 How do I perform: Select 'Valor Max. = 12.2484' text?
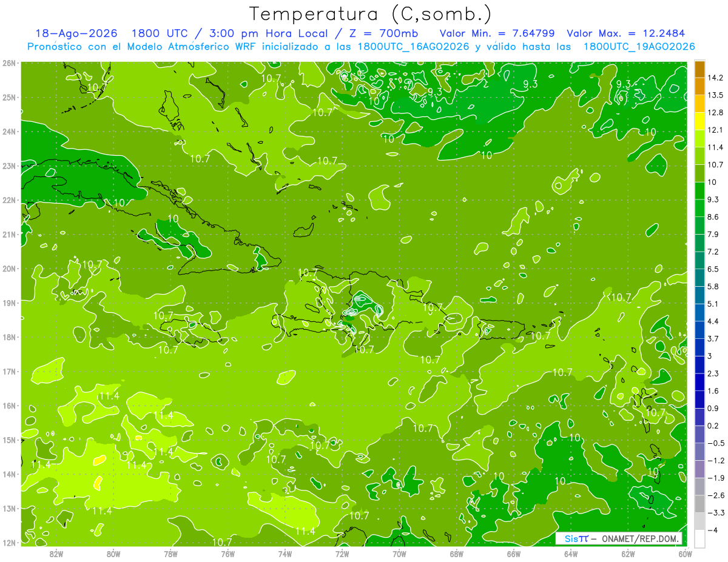pos(625,33)
